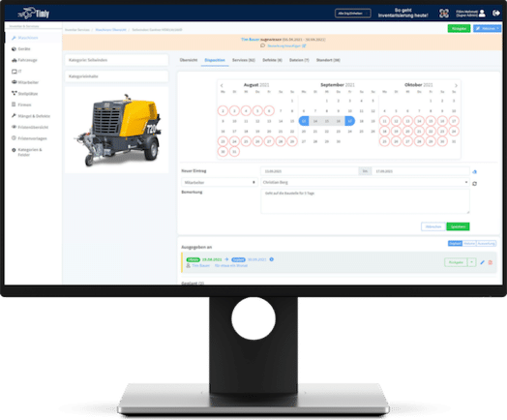Click the start date input field
The width and height of the screenshot is (507, 420).
[x=310, y=171]
